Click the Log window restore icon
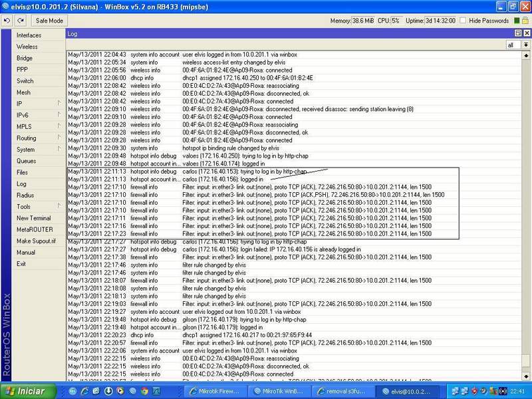This screenshot has width=532, height=399. tap(518, 33)
